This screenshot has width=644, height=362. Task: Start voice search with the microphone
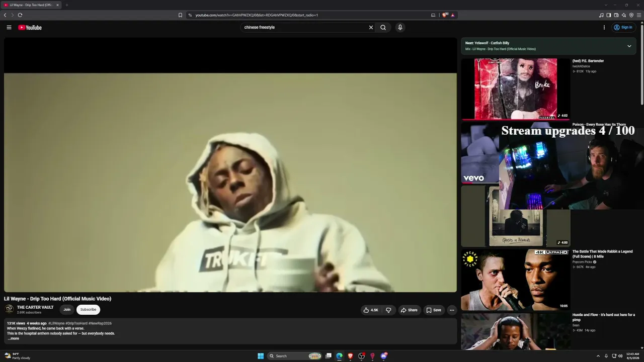point(400,28)
